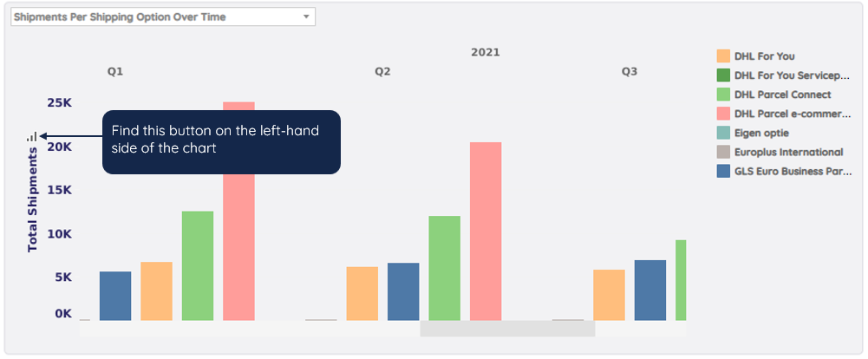The width and height of the screenshot is (868, 359).
Task: Click the 2021 year header
Action: pyautogui.click(x=485, y=53)
